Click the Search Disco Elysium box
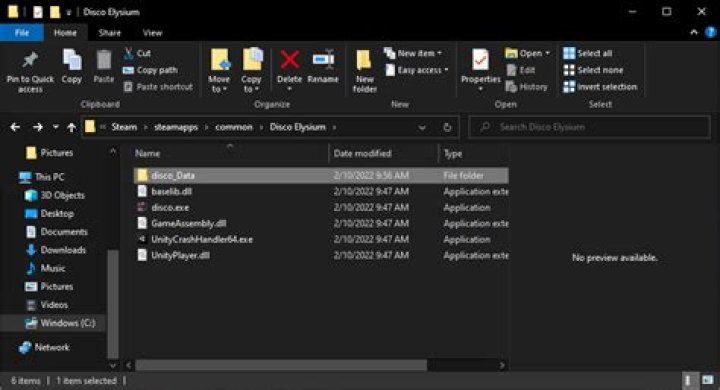720x390 pixels. click(x=589, y=127)
